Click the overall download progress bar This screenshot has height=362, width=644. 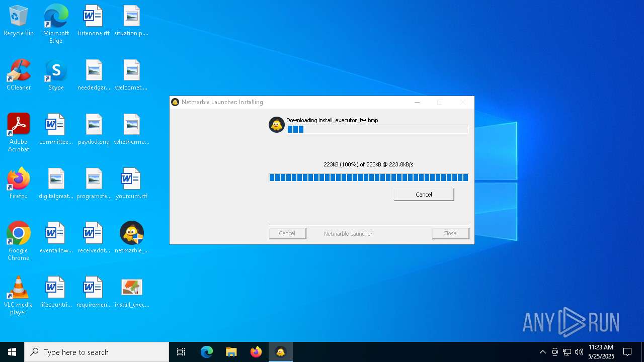[369, 177]
